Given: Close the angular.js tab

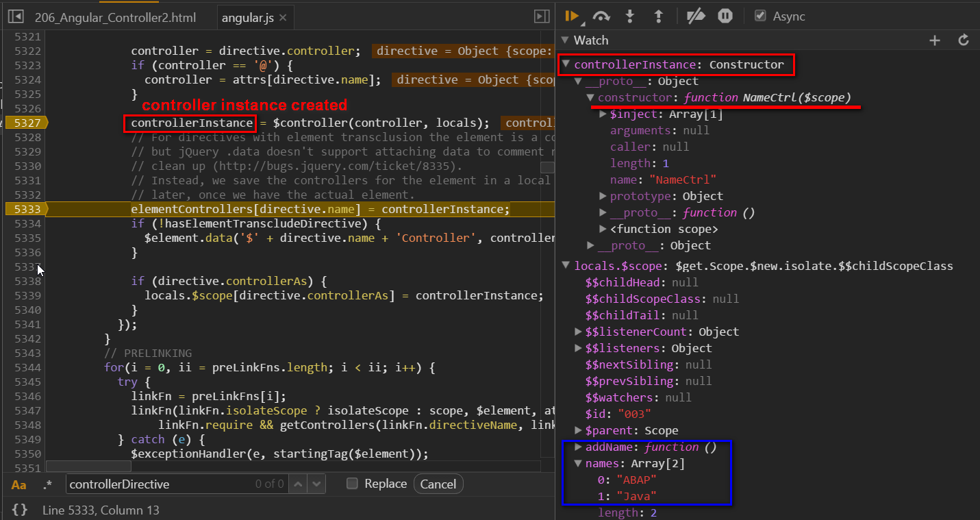Looking at the screenshot, I should click(283, 18).
